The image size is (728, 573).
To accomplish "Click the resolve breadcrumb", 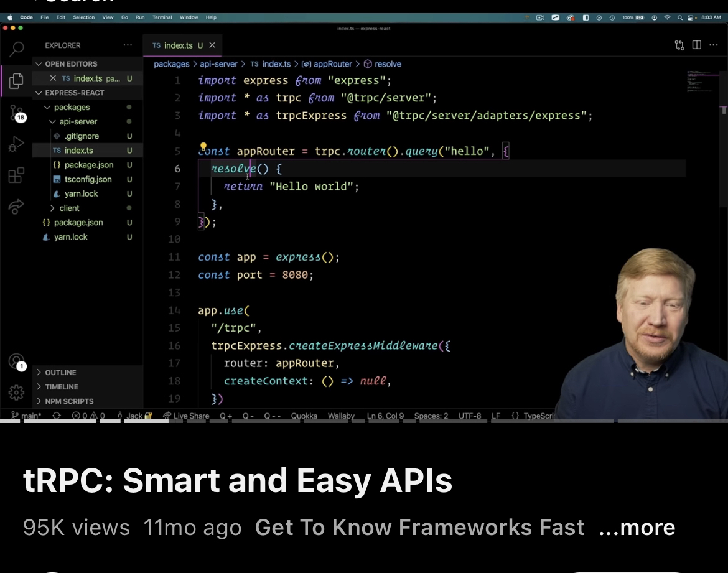I will pyautogui.click(x=383, y=64).
